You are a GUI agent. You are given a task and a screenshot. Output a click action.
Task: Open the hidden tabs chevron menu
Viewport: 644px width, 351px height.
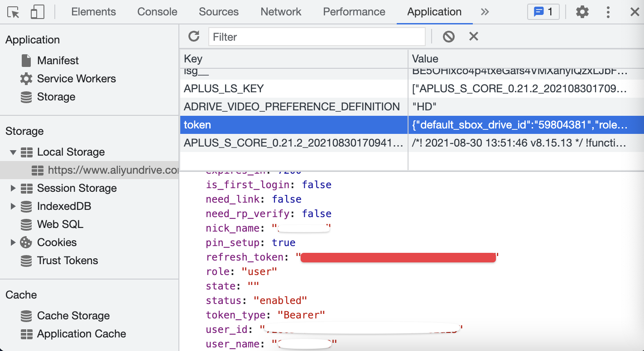[x=485, y=12]
